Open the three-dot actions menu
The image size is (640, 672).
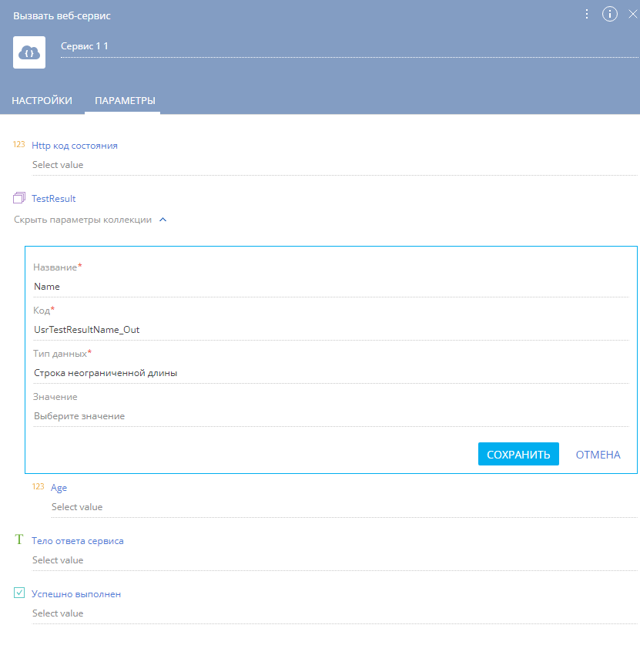point(586,14)
